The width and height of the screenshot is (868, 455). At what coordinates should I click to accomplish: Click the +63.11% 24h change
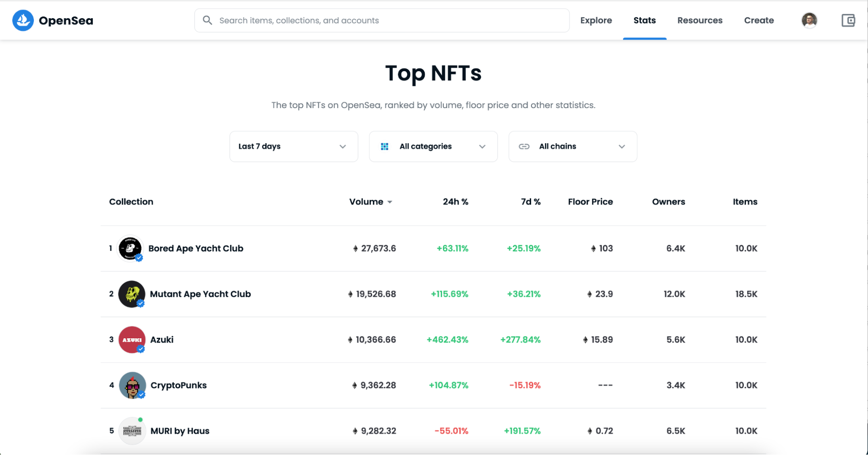452,248
